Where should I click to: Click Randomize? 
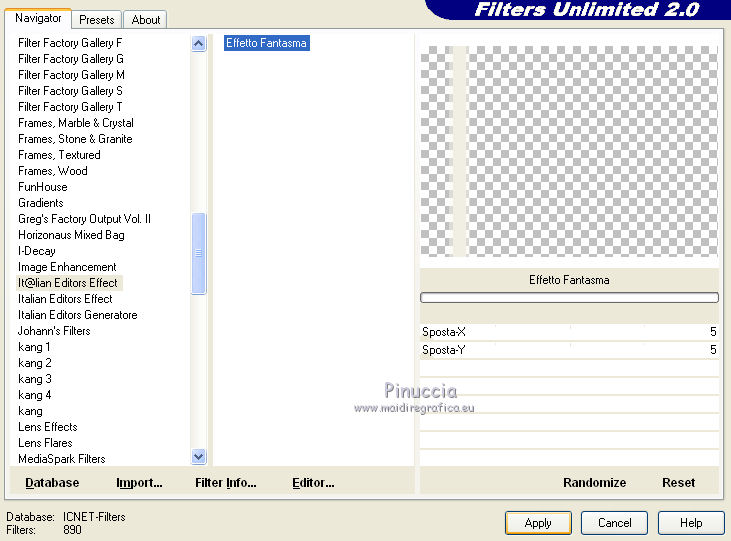pos(594,482)
